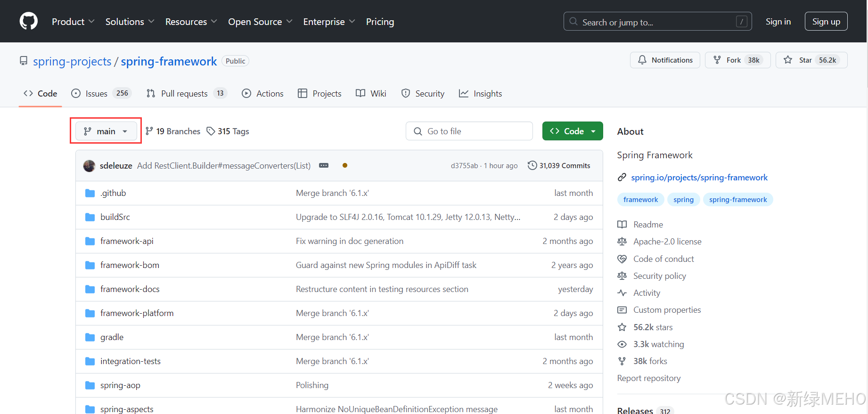868x414 pixels.
Task: Switch to the Code tab
Action: point(41,94)
